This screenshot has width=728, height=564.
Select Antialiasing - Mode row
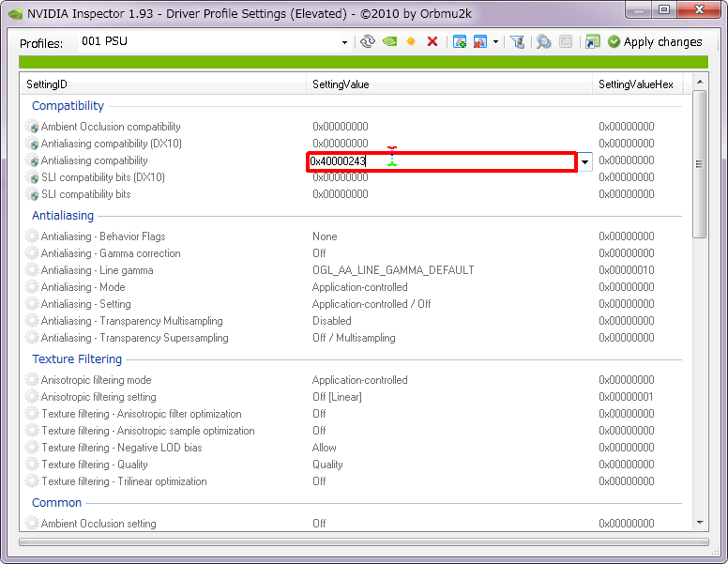pos(353,287)
